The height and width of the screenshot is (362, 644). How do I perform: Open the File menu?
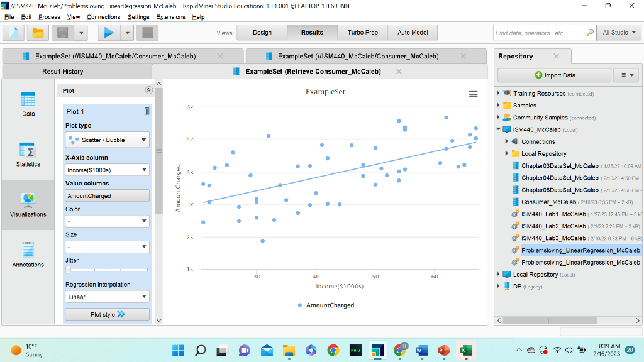click(x=9, y=17)
